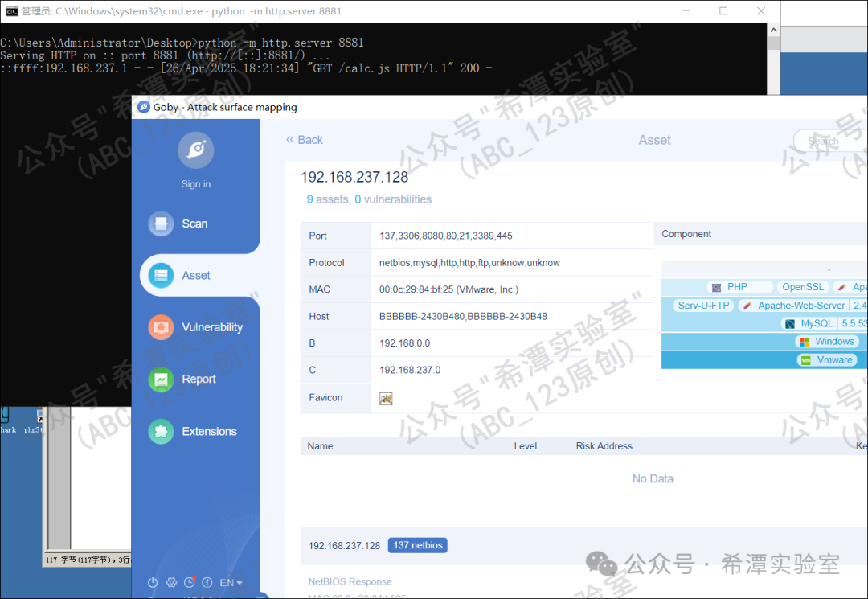Click the Apache-Web-Server feather icon
The height and width of the screenshot is (599, 868).
coord(747,306)
